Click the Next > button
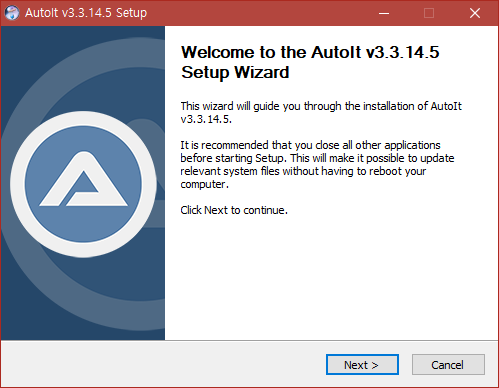The image size is (499, 388). point(362,364)
